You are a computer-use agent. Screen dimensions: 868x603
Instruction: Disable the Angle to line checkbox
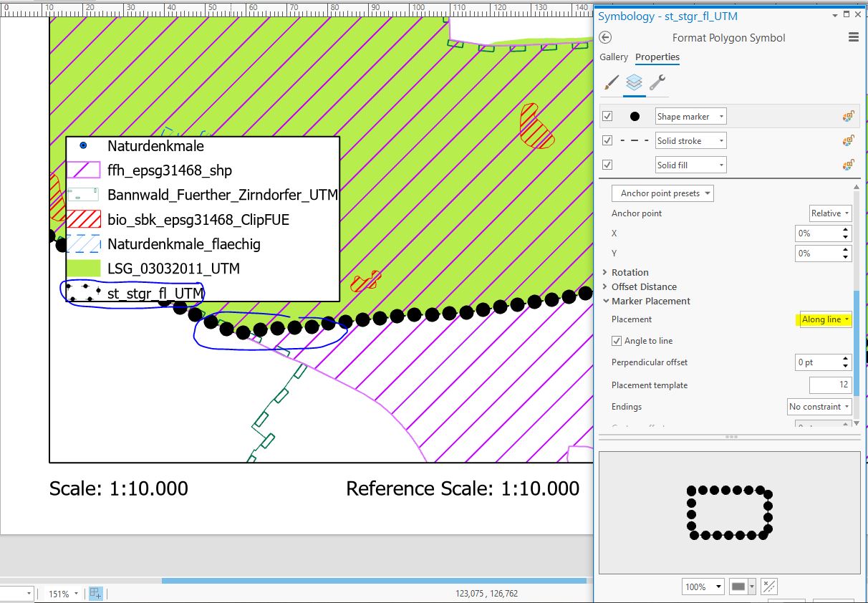[x=617, y=341]
